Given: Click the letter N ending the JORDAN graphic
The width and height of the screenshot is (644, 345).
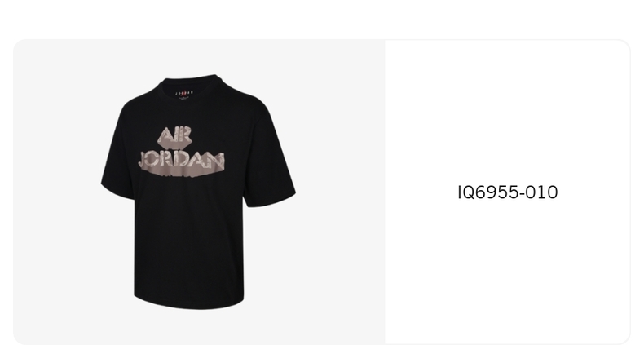Looking at the screenshot, I should tap(218, 161).
